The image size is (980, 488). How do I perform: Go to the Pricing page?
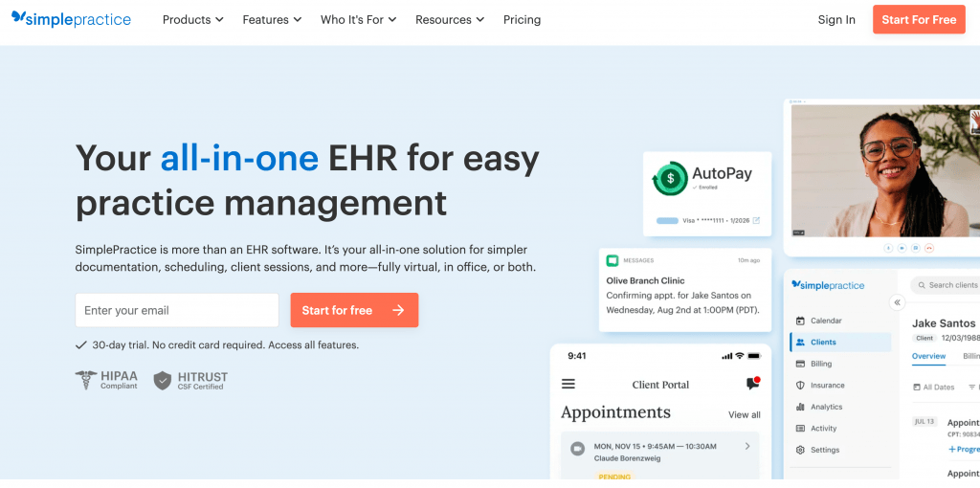(x=522, y=19)
